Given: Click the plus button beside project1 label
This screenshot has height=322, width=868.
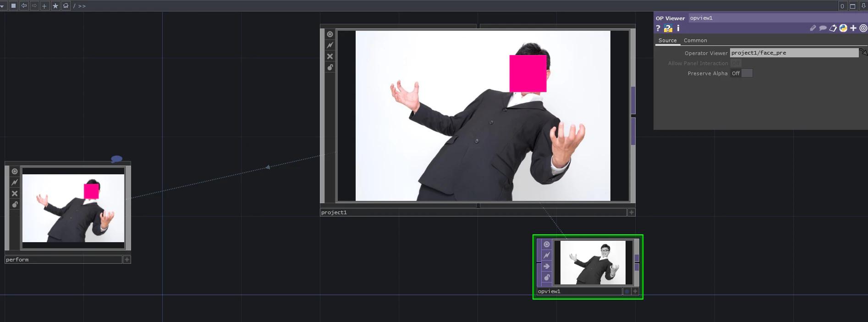Looking at the screenshot, I should click(632, 212).
